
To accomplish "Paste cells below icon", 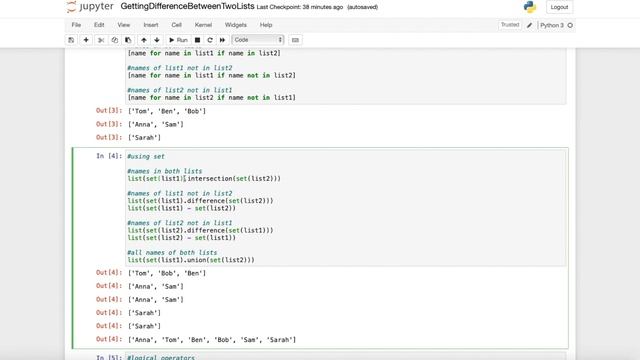I will (128, 40).
